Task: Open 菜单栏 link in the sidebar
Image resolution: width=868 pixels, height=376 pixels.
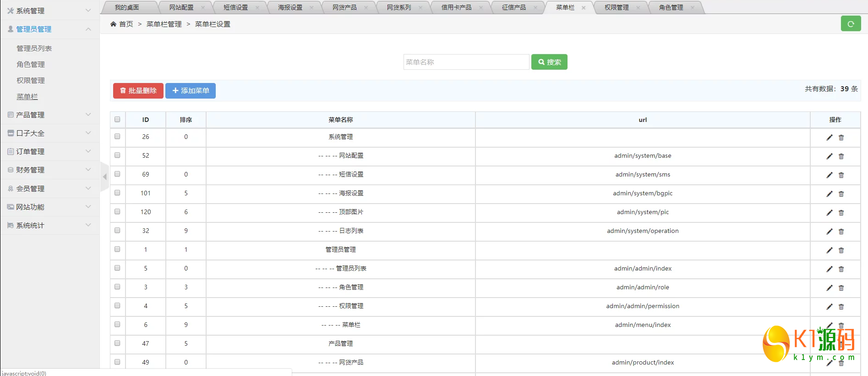Action: pyautogui.click(x=27, y=97)
